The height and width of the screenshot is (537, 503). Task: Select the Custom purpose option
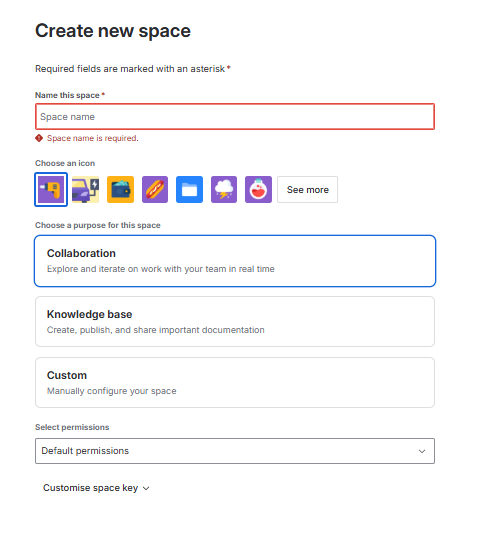pos(235,383)
